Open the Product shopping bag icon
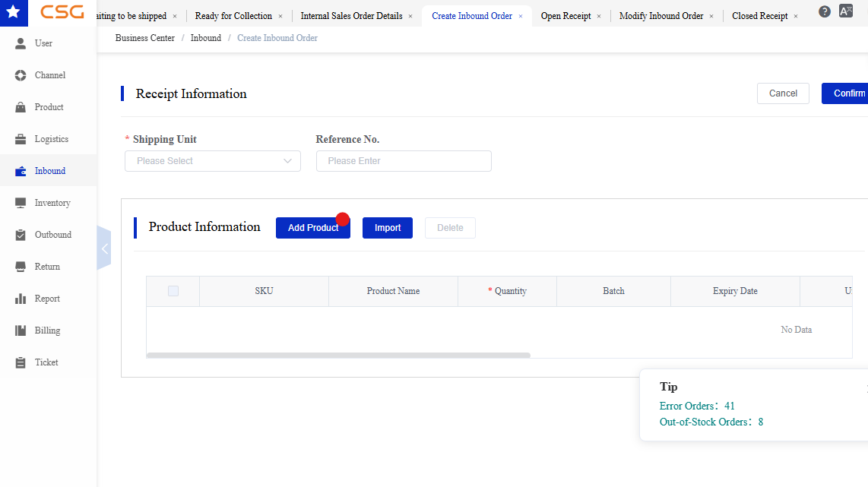The image size is (868, 487). tap(21, 107)
